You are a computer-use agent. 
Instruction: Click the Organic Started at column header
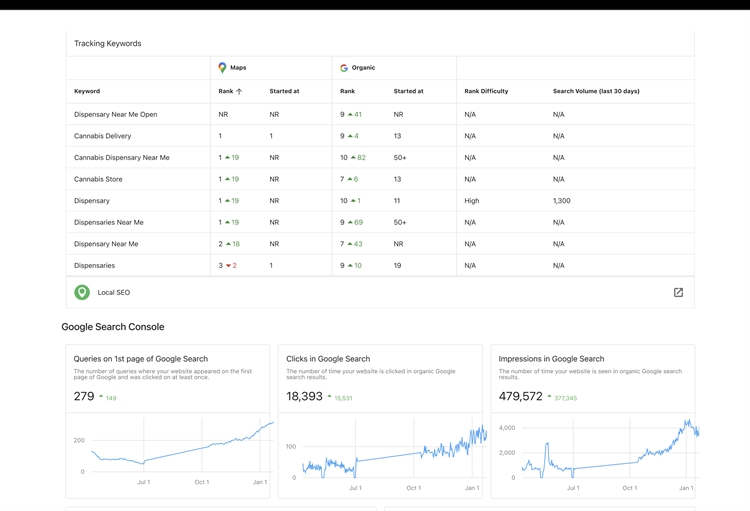point(408,91)
